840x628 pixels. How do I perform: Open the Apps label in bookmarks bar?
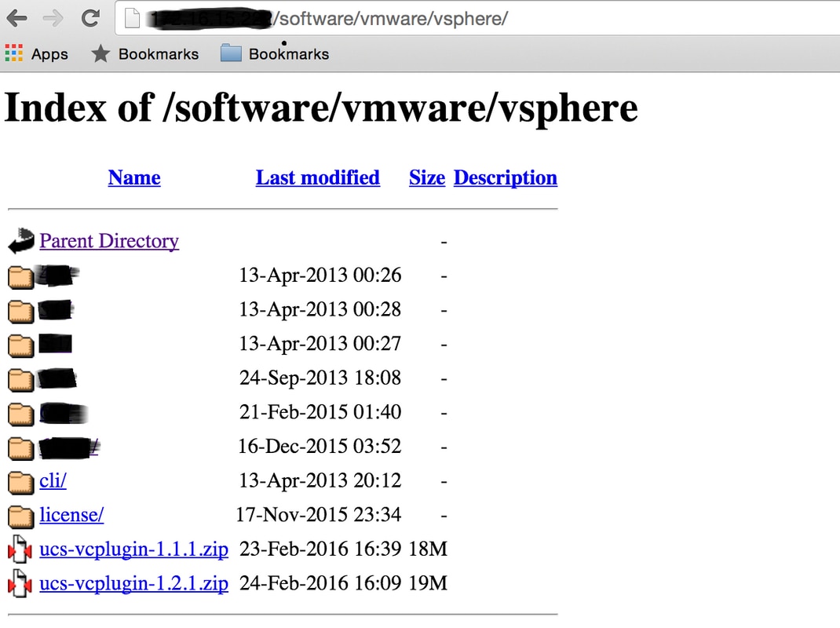click(x=49, y=54)
